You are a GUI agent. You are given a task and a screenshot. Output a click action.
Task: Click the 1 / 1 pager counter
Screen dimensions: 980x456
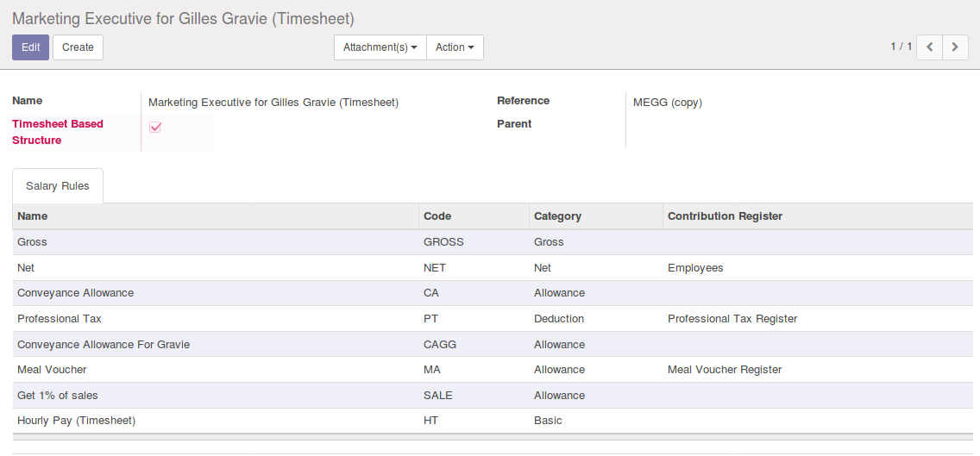pyautogui.click(x=901, y=47)
